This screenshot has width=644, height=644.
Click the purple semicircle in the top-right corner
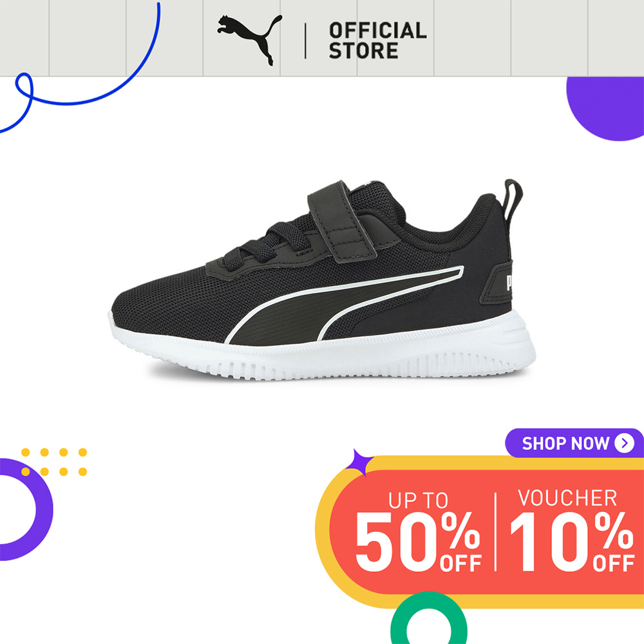tap(605, 108)
